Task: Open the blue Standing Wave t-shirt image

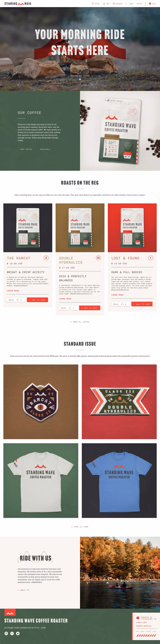Action: (x=119, y=480)
